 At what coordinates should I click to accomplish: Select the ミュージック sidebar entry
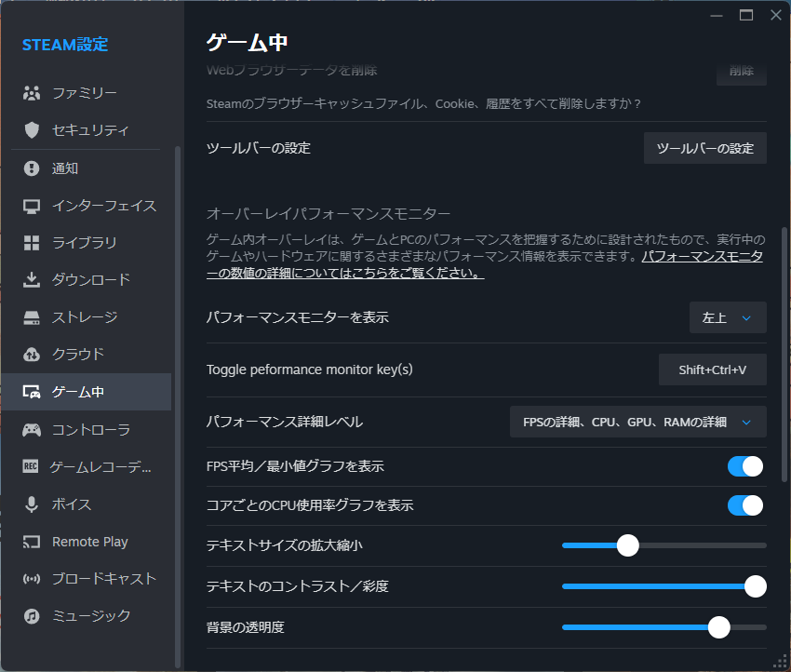(x=87, y=616)
